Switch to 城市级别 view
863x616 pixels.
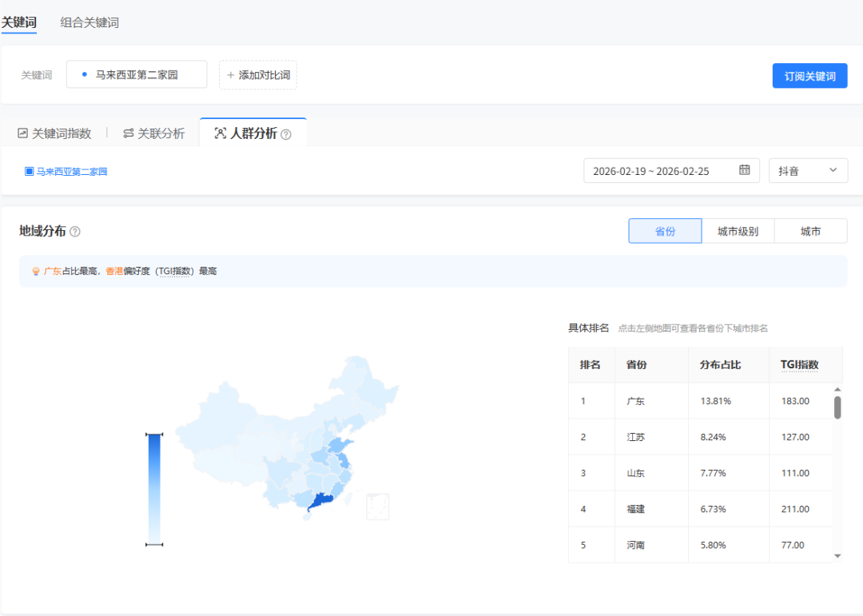pos(738,231)
